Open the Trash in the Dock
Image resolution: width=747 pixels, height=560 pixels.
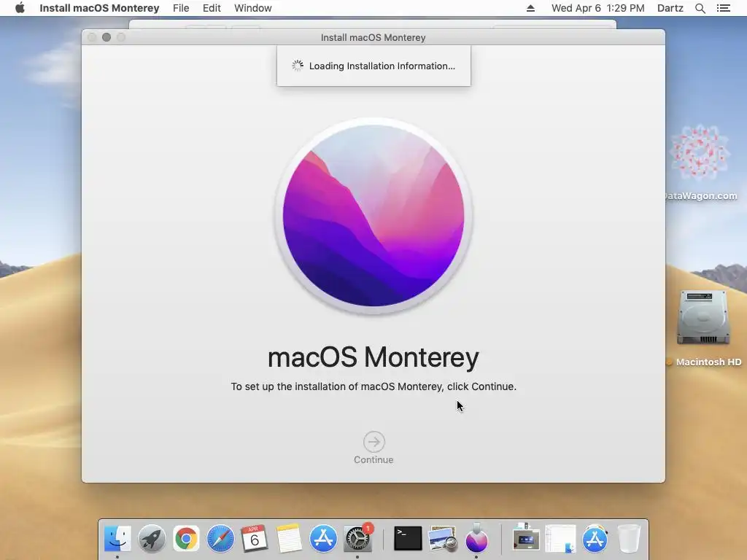[629, 539]
